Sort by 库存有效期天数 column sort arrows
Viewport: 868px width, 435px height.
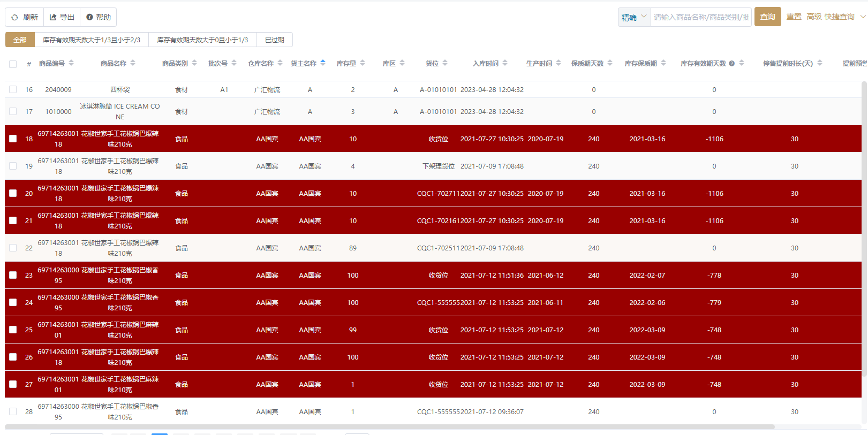pos(742,63)
